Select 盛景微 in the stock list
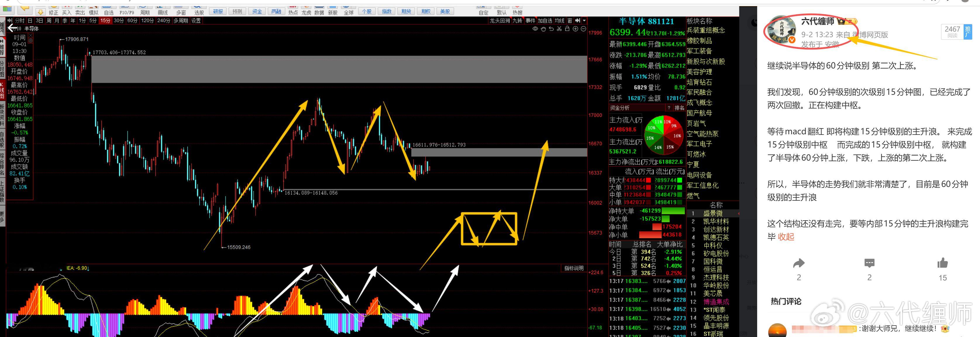 tap(712, 213)
